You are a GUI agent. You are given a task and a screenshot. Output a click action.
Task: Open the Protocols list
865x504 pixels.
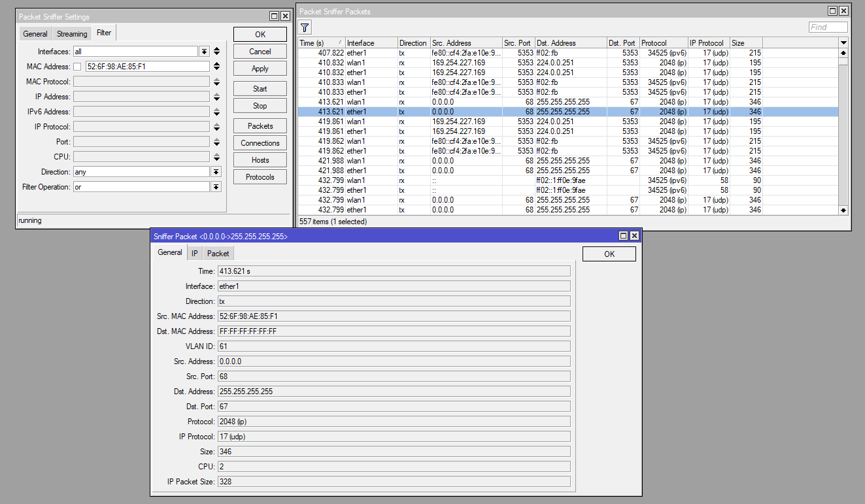[260, 176]
